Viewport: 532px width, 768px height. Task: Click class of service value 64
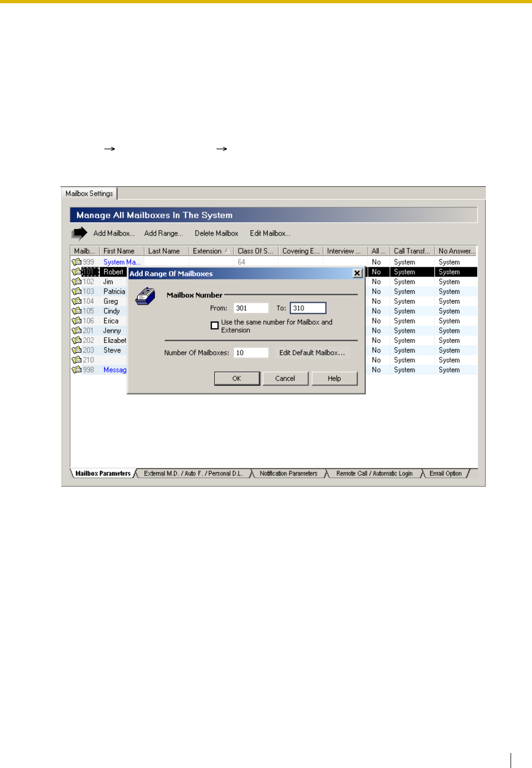tap(241, 262)
